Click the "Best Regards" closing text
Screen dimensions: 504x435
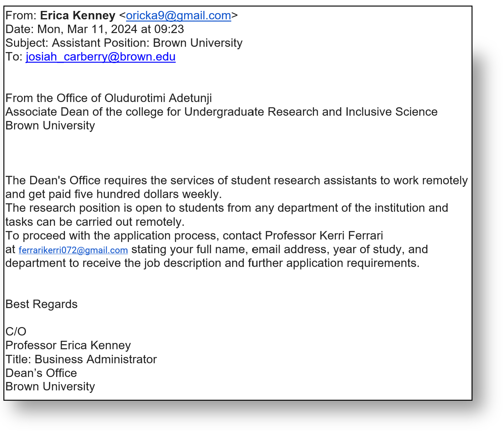[x=42, y=304]
